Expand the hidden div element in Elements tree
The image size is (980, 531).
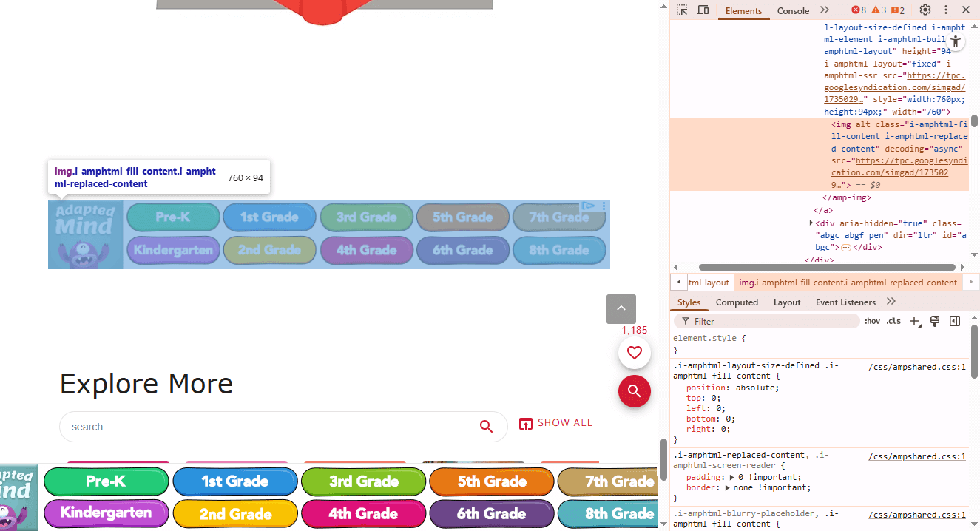[x=811, y=222]
